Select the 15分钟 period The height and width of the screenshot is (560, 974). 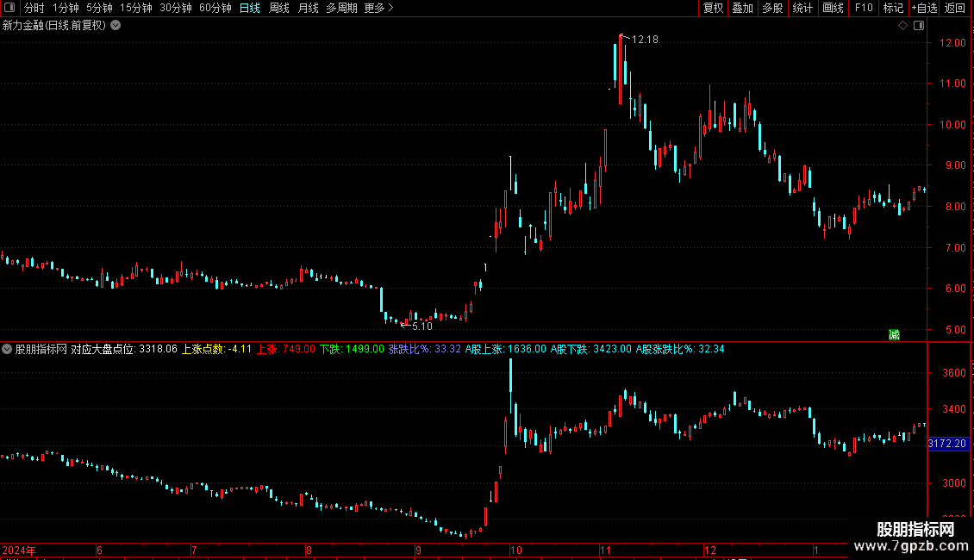[x=135, y=8]
